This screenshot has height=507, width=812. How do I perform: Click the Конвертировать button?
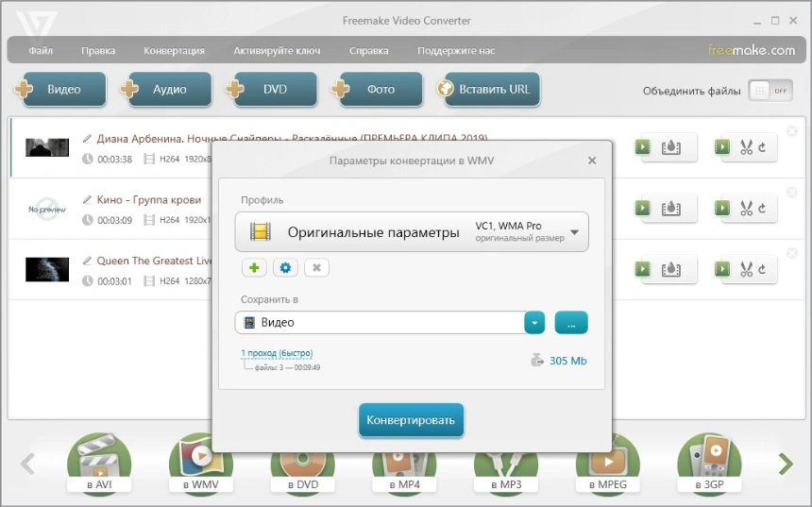(x=411, y=420)
